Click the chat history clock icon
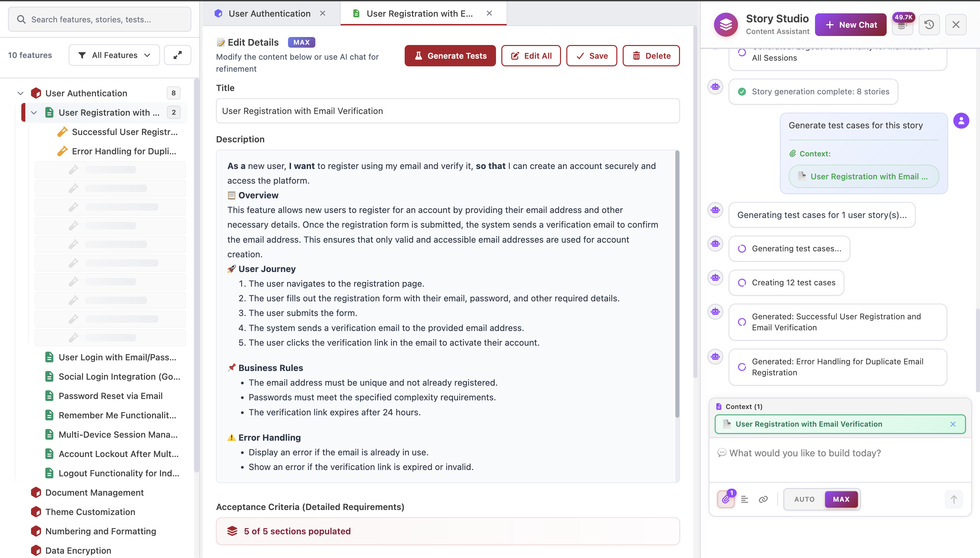Image resolution: width=980 pixels, height=558 pixels. pyautogui.click(x=929, y=25)
